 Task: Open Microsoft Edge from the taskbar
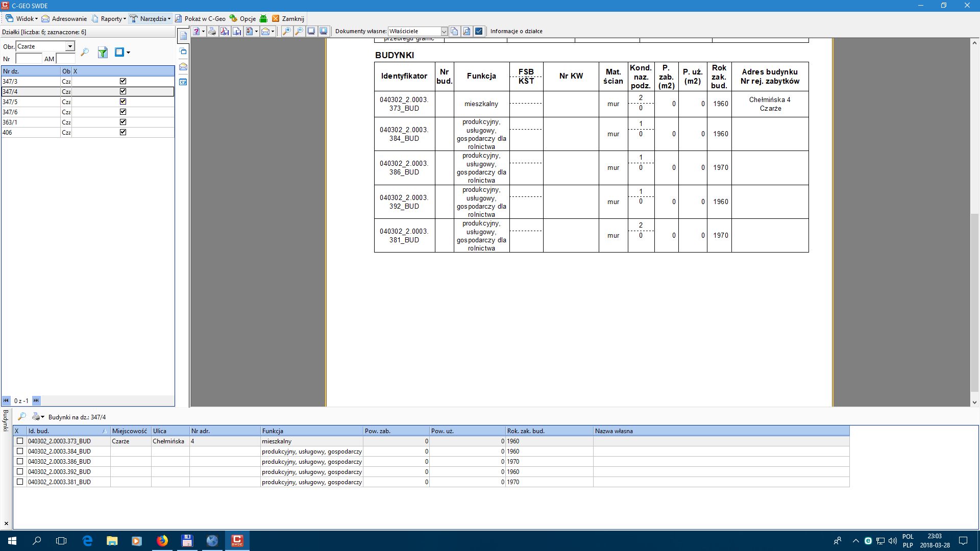tap(87, 541)
